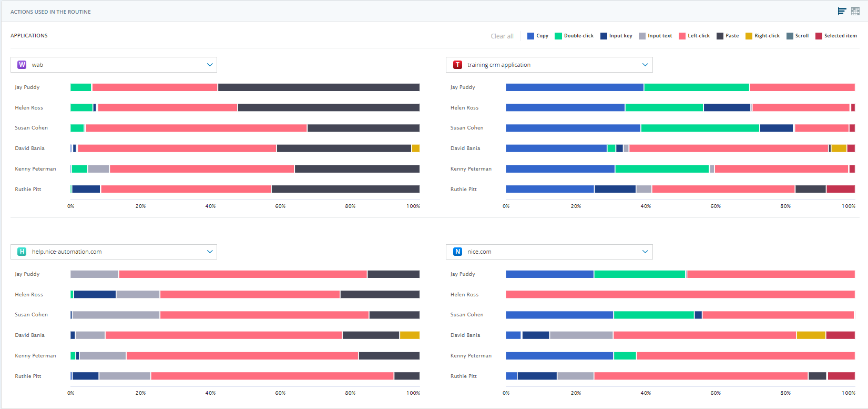Switch to the table grid view icon
Viewport: 868px width, 409px height.
tap(855, 11)
